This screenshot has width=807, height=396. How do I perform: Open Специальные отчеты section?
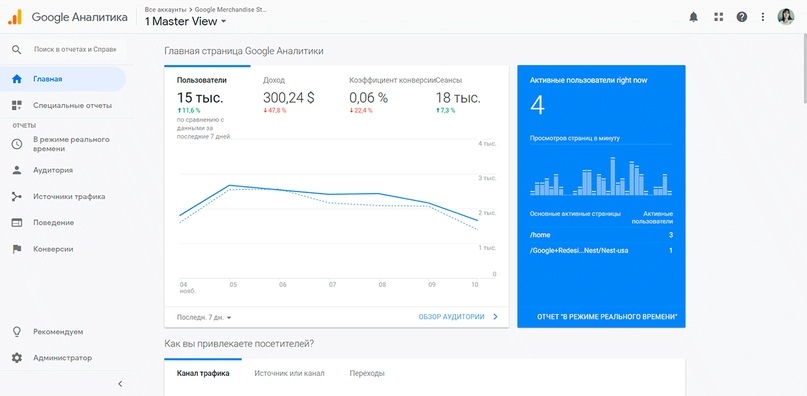[63, 106]
